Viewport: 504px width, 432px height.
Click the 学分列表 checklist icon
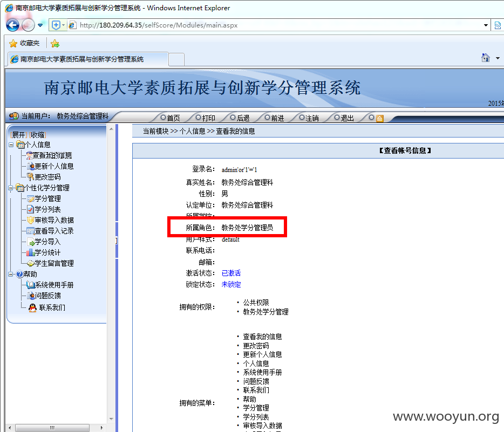pyautogui.click(x=31, y=209)
